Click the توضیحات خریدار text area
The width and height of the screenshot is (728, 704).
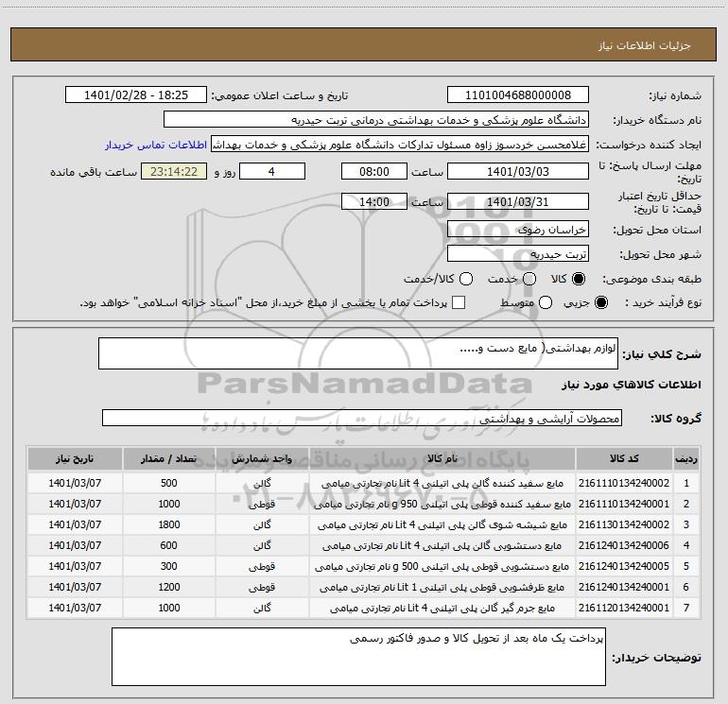(358, 657)
